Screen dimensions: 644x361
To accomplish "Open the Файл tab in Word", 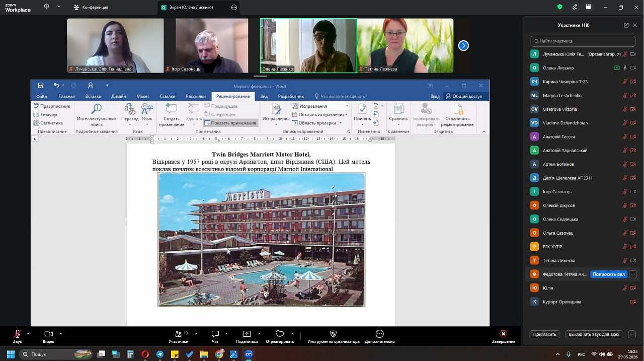I will click(x=42, y=96).
